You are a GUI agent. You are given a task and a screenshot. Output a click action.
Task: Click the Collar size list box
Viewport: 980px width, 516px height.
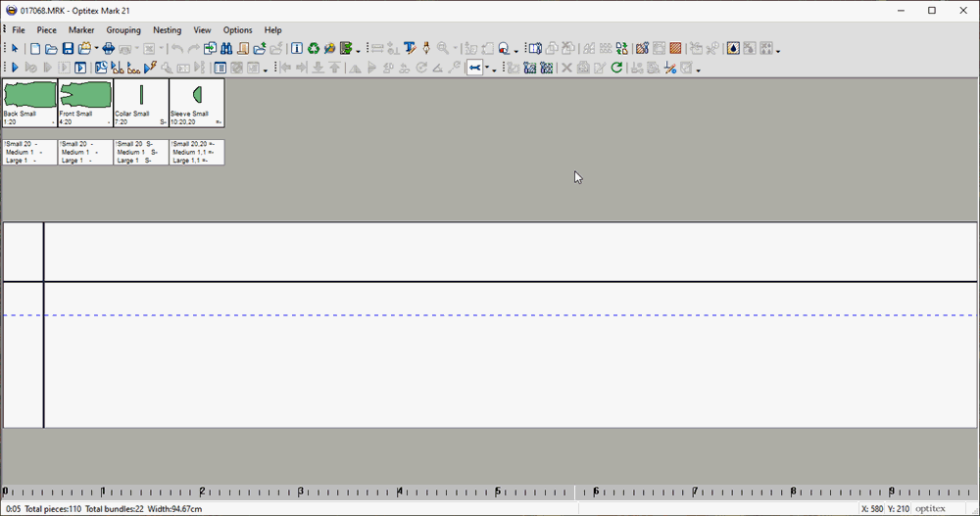click(x=140, y=152)
